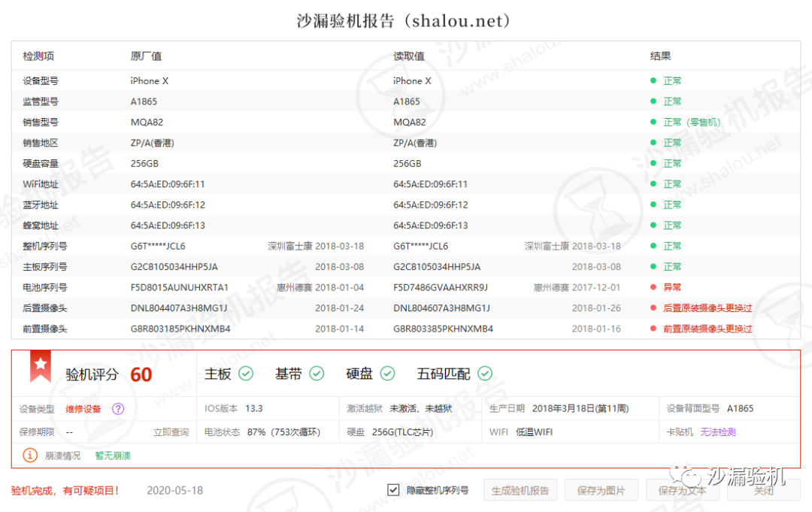This screenshot has width=812, height=512.
Task: Click the red status dot in 电池序列号 row
Action: pyautogui.click(x=653, y=287)
